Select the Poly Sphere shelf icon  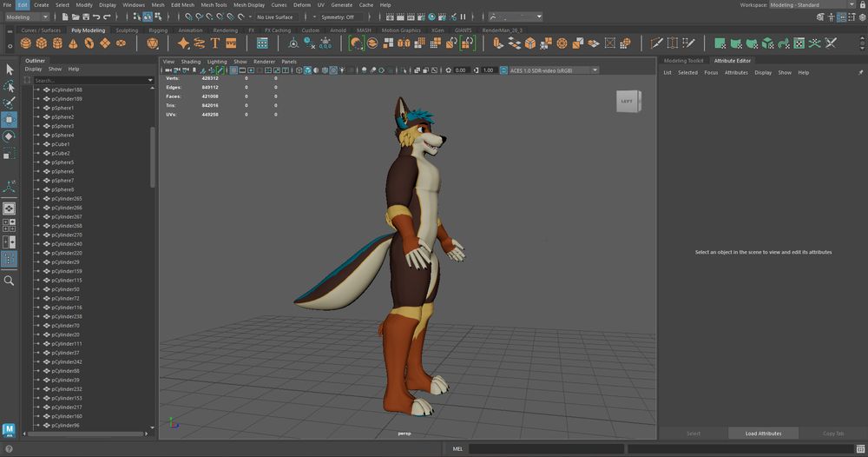pyautogui.click(x=25, y=43)
